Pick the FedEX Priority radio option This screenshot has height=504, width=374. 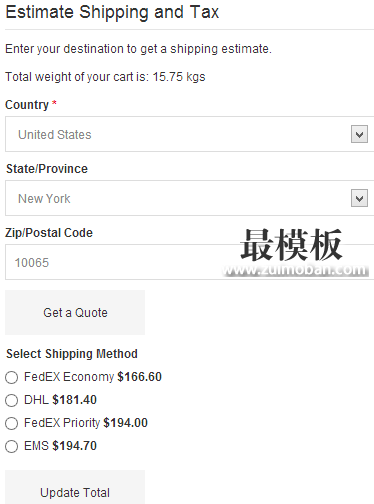pos(11,423)
